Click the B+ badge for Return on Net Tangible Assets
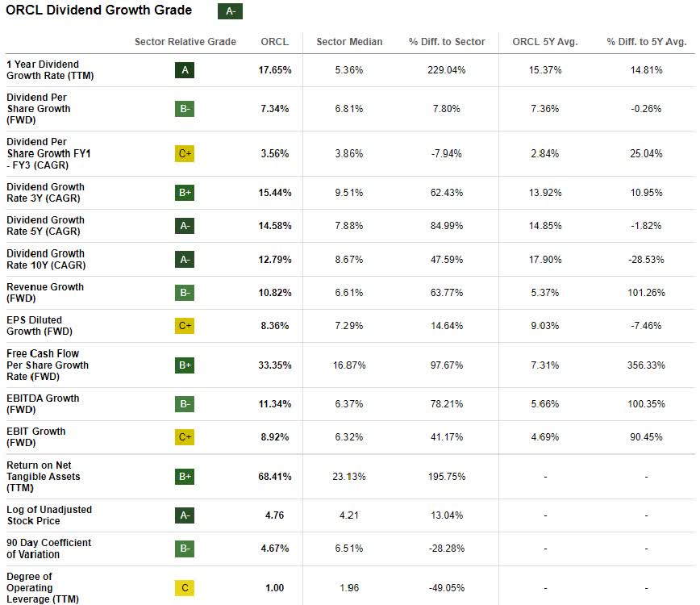Screen dimensions: 700x605 click(185, 476)
